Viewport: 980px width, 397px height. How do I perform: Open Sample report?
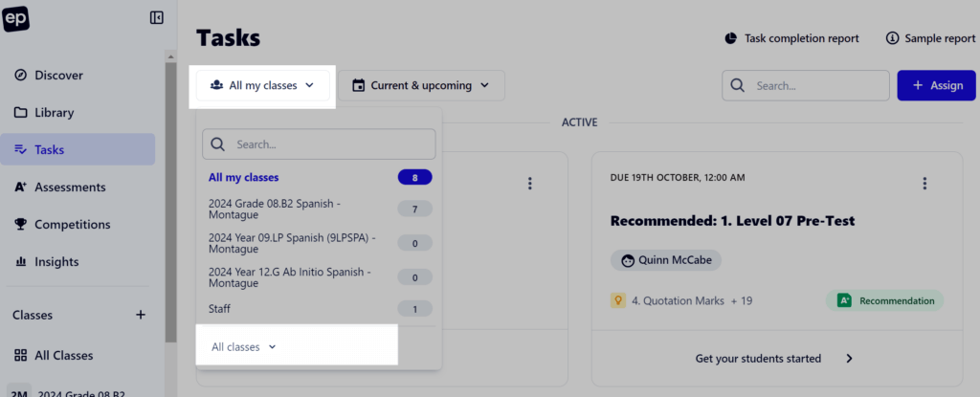tap(930, 38)
